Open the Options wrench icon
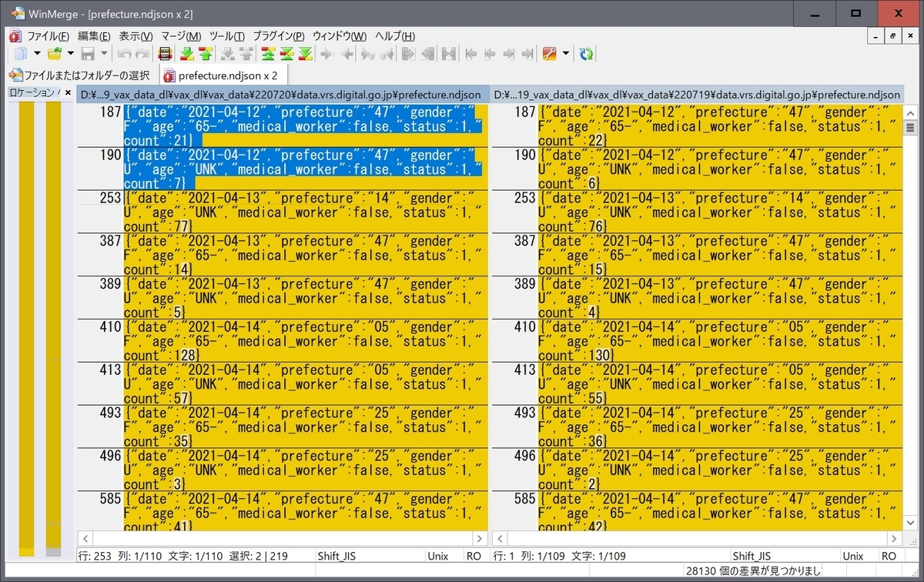 [550, 54]
